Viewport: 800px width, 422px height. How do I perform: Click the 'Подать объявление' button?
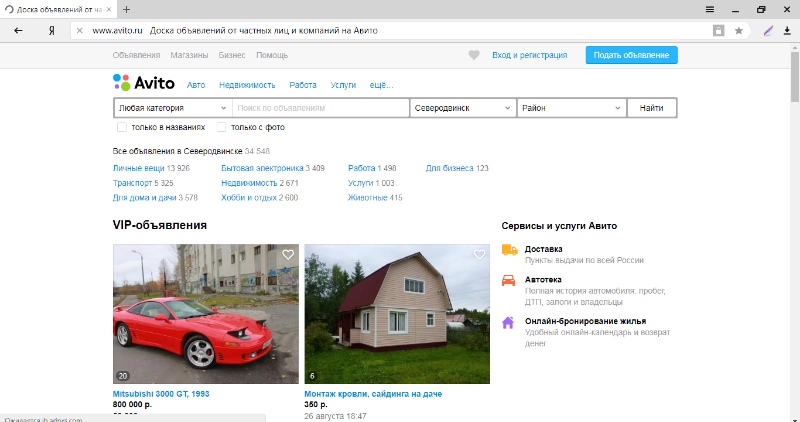631,55
